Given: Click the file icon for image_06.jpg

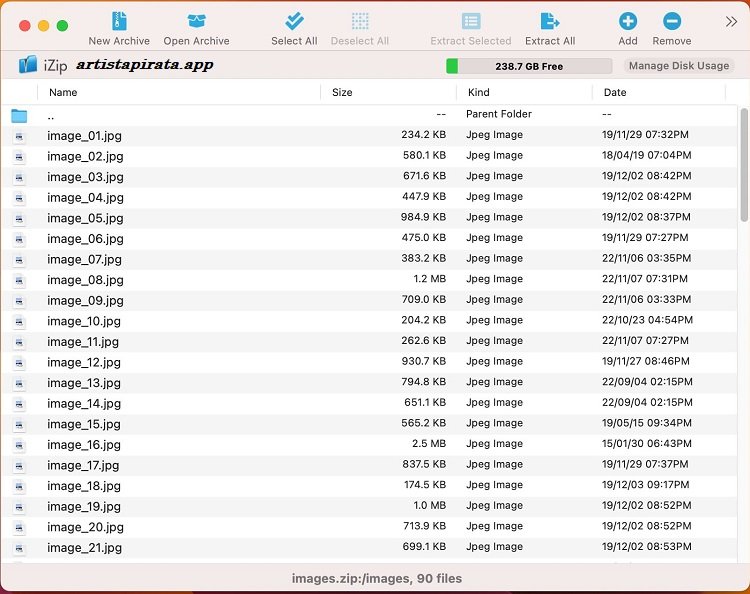Looking at the screenshot, I should point(19,239).
